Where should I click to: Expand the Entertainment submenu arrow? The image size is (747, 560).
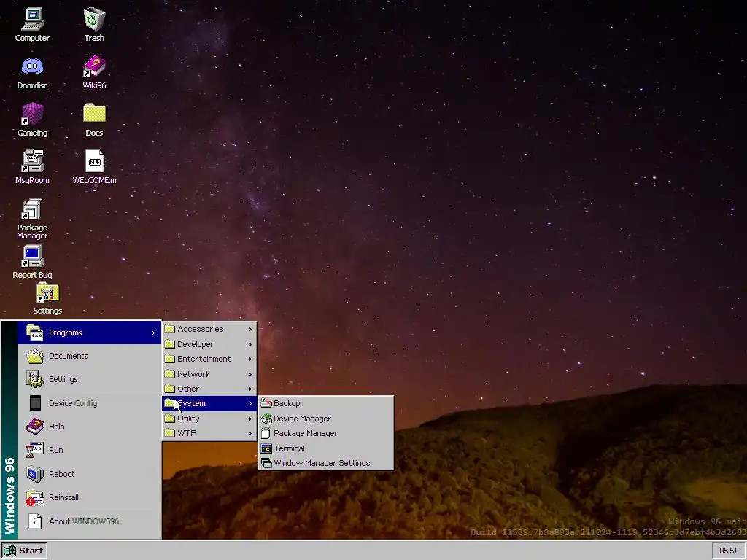point(250,359)
